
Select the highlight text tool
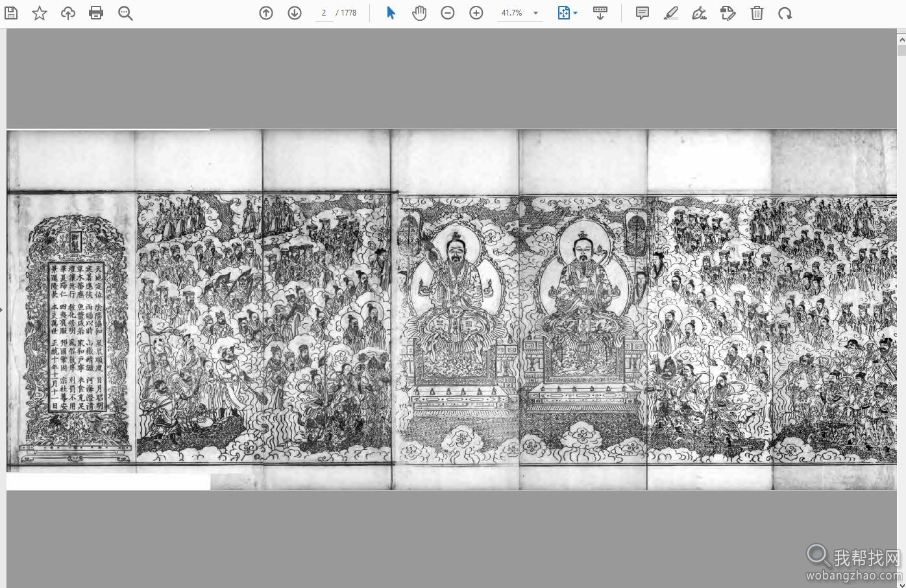(671, 13)
